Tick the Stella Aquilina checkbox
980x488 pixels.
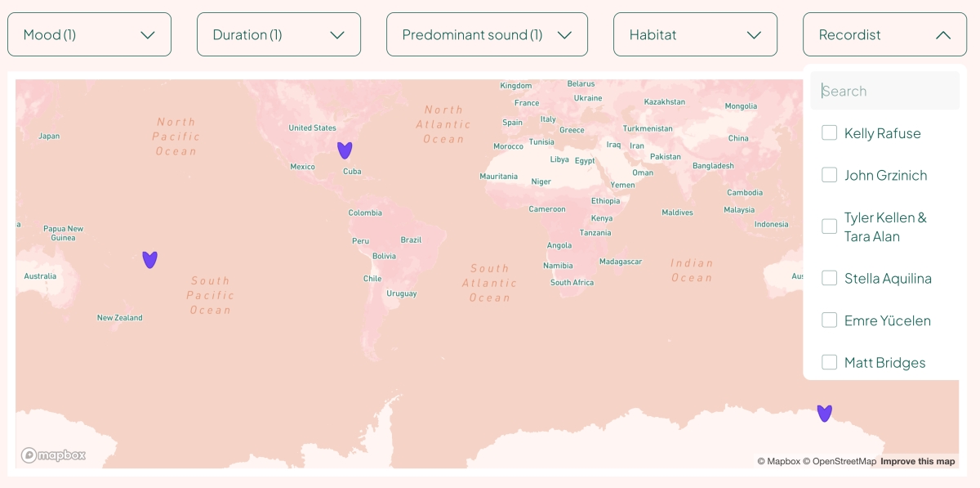pyautogui.click(x=829, y=278)
